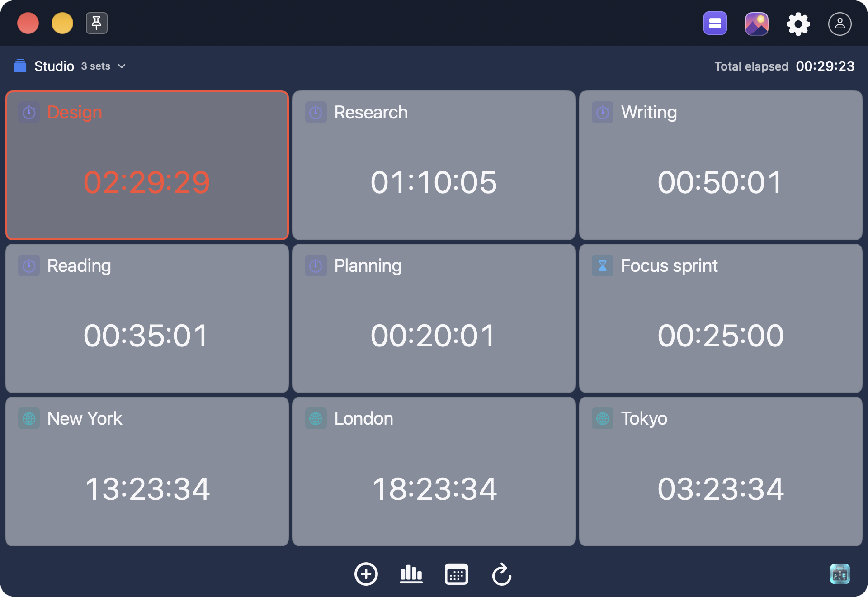Click the stopwatch icon on Planning card
The height and width of the screenshot is (597, 868).
click(x=316, y=265)
